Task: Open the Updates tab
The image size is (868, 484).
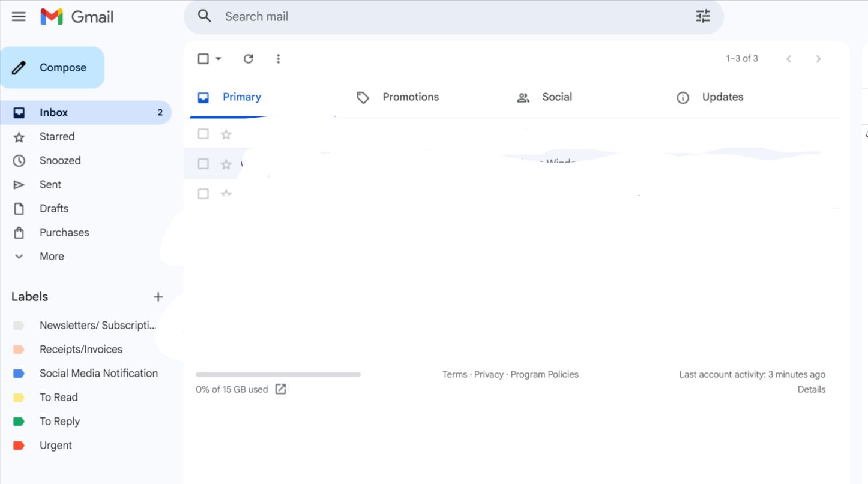Action: pos(722,97)
